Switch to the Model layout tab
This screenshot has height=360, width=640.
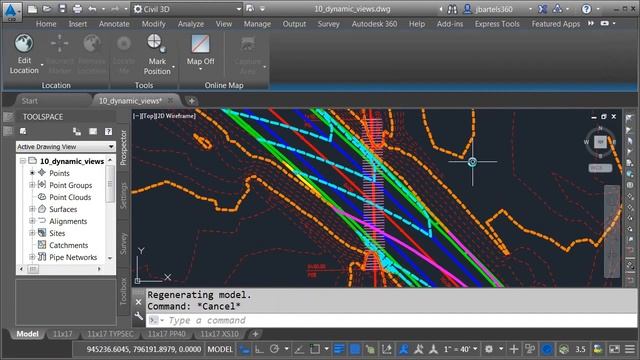[x=27, y=334]
